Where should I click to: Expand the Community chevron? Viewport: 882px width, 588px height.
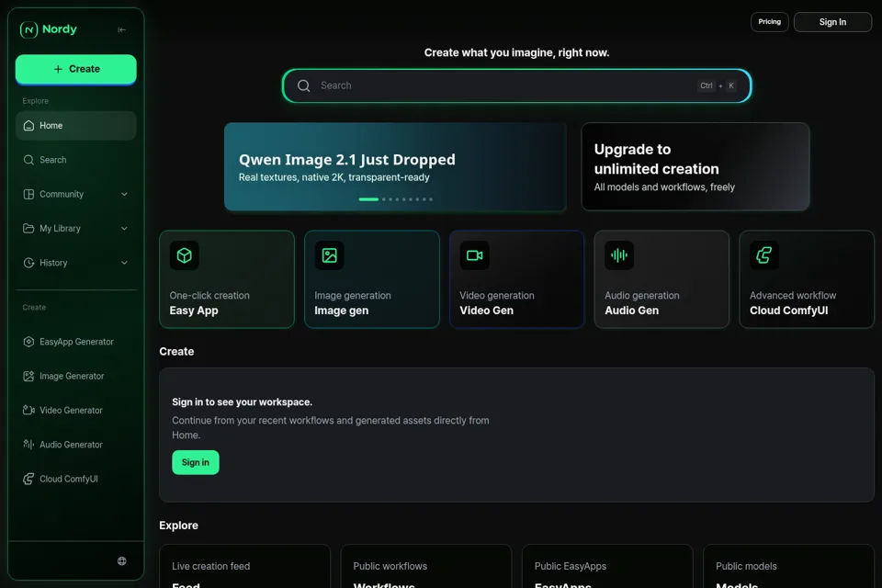(124, 194)
